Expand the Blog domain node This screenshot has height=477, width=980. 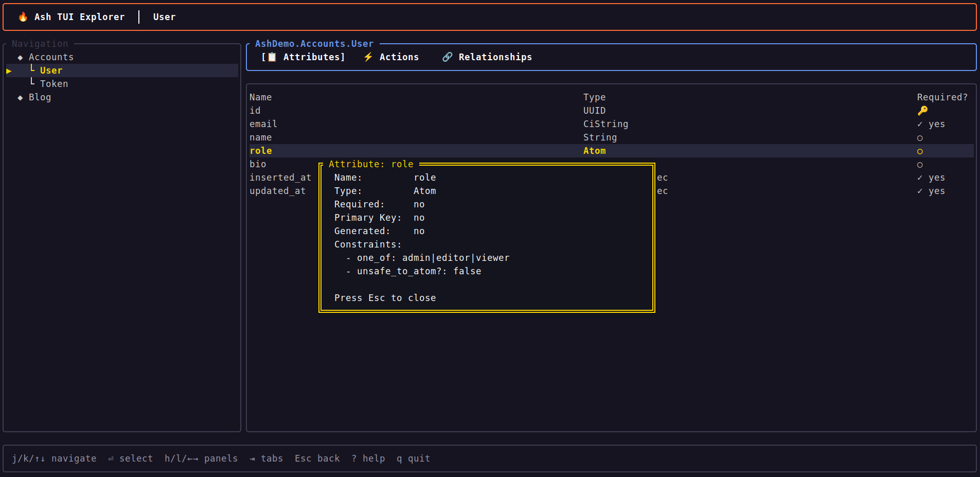pos(20,98)
